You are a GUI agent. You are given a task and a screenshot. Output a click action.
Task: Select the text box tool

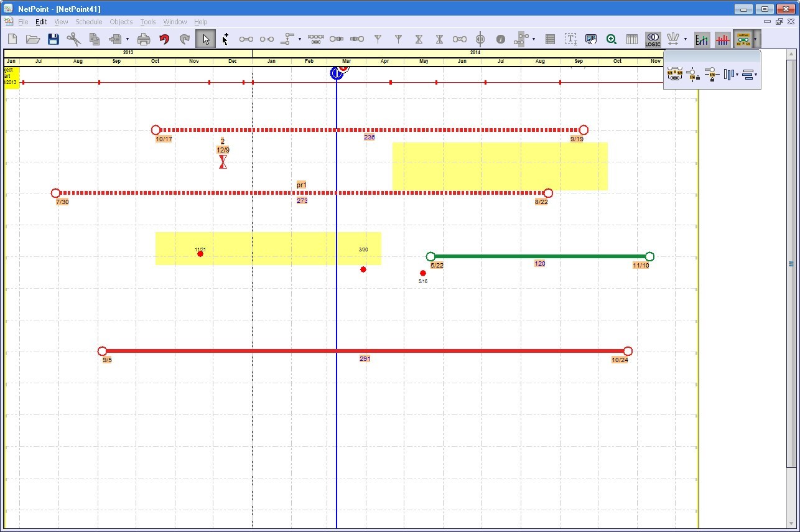click(x=570, y=39)
